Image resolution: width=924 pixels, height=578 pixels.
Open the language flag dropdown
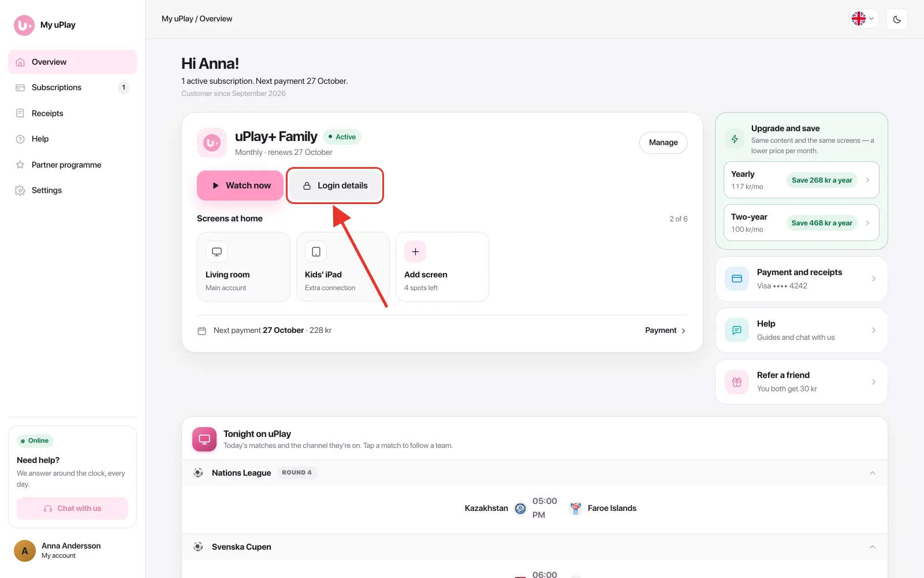864,19
